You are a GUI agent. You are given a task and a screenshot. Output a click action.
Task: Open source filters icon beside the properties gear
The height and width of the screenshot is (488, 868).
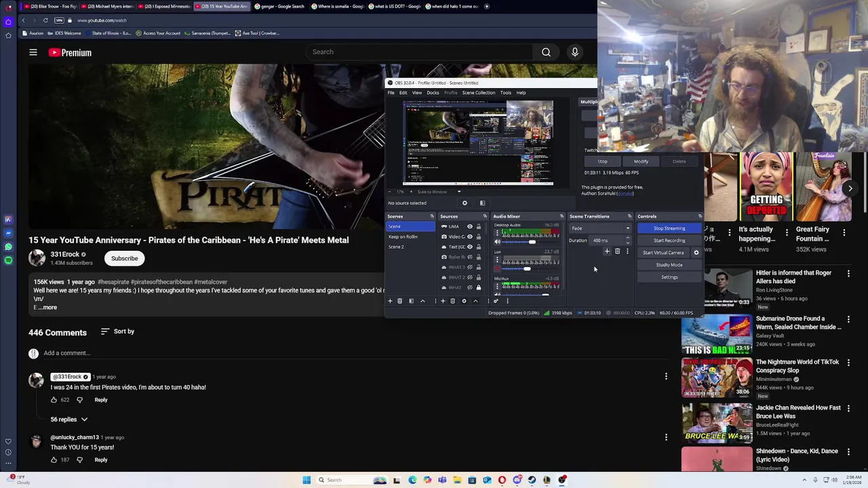coord(482,203)
